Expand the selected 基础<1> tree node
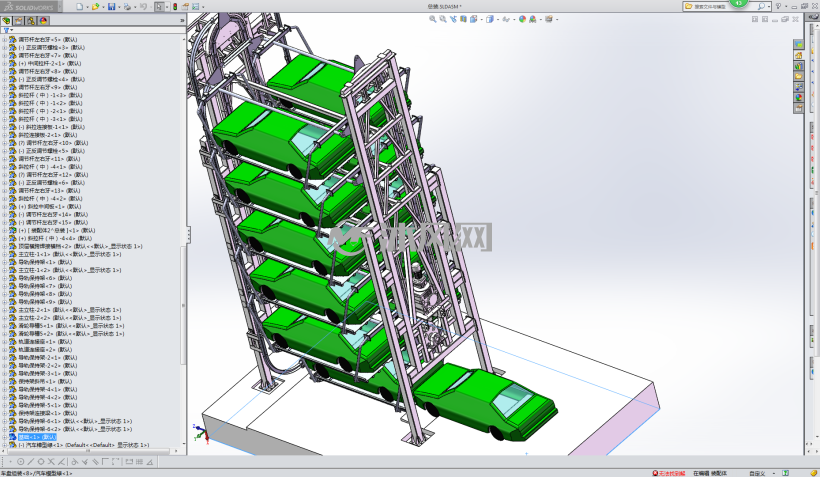Screen dimensions: 820x477 (x=5, y=437)
